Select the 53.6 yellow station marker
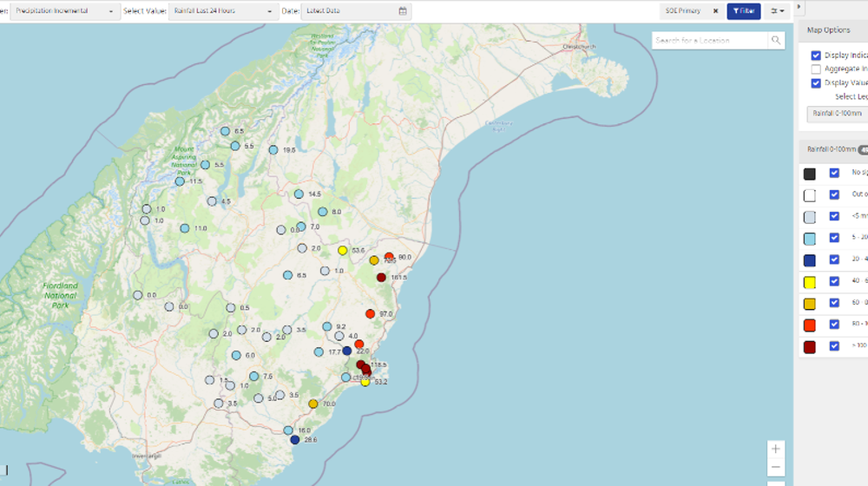This screenshot has height=486, width=868. pyautogui.click(x=343, y=250)
